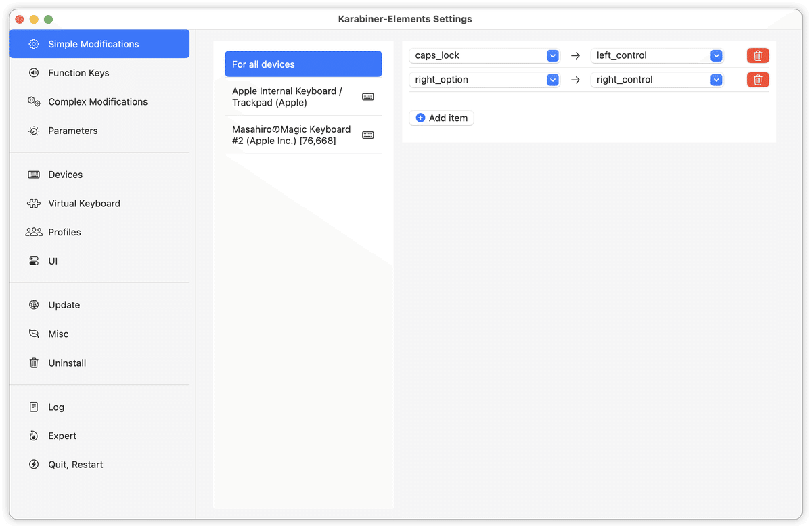This screenshot has height=529, width=812.
Task: Open the Update section
Action: [99, 305]
